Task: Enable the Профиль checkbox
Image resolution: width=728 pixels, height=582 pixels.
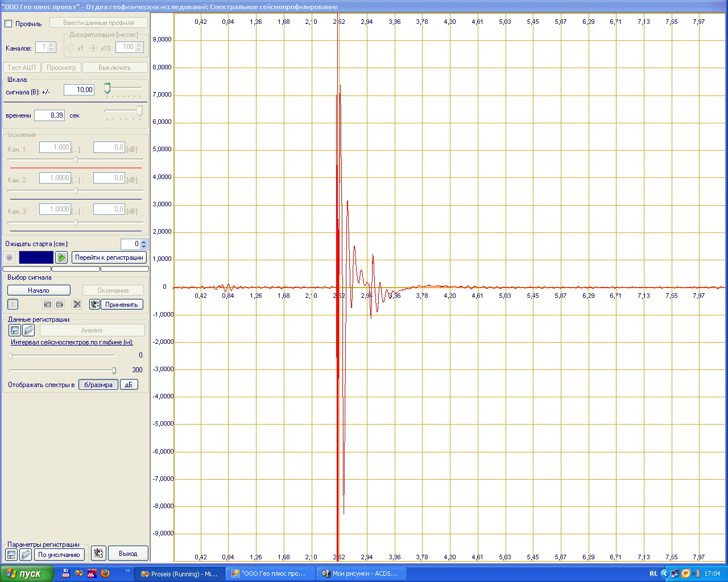Action: click(9, 24)
